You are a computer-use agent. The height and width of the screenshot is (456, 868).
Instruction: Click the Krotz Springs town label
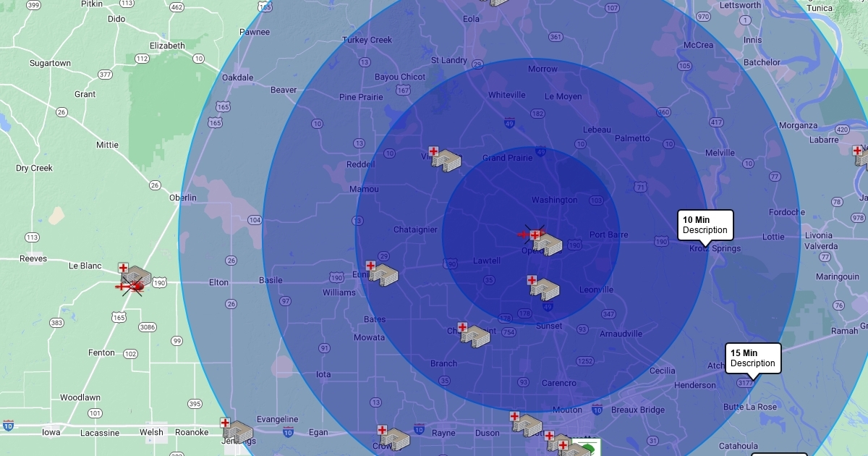[715, 248]
